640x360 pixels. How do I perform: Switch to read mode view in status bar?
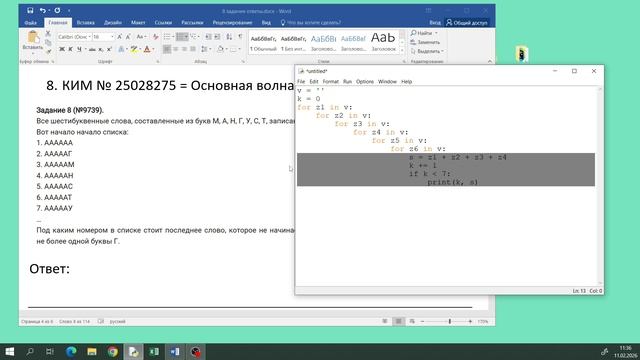[385, 322]
